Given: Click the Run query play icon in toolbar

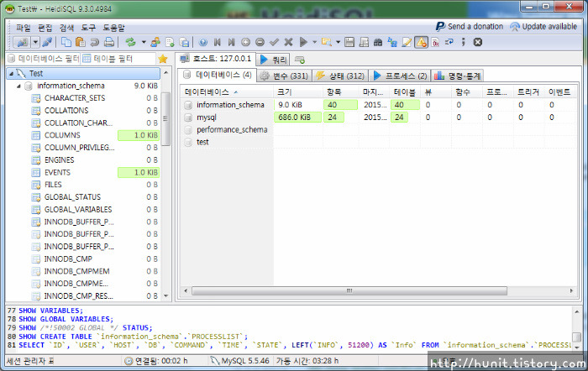Looking at the screenshot, I should [x=303, y=42].
